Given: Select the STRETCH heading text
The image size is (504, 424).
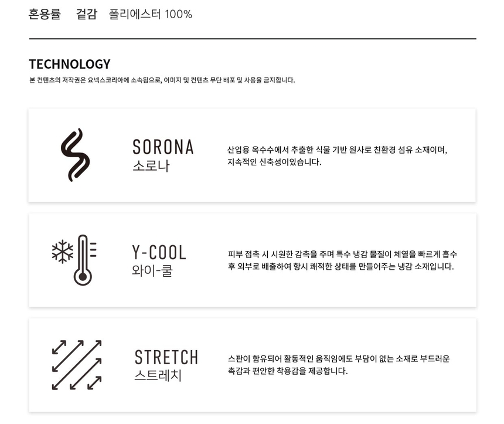Looking at the screenshot, I should (166, 357).
